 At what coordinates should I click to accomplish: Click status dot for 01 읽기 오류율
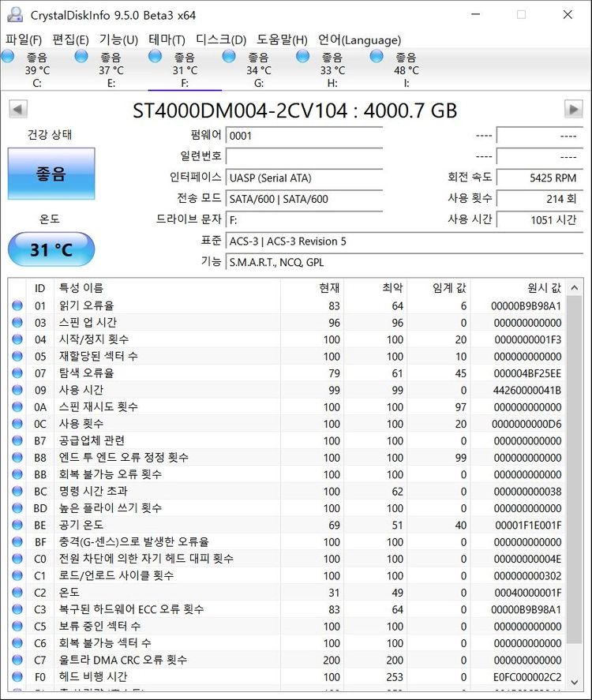coord(17,305)
